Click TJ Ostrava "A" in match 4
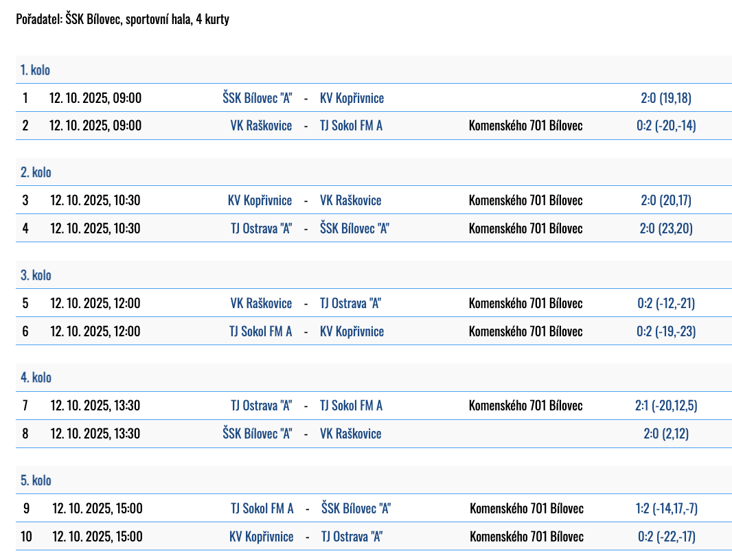 coord(261,229)
